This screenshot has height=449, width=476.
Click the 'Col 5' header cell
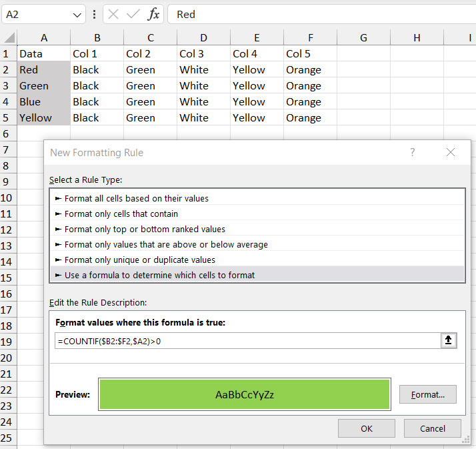pos(310,54)
